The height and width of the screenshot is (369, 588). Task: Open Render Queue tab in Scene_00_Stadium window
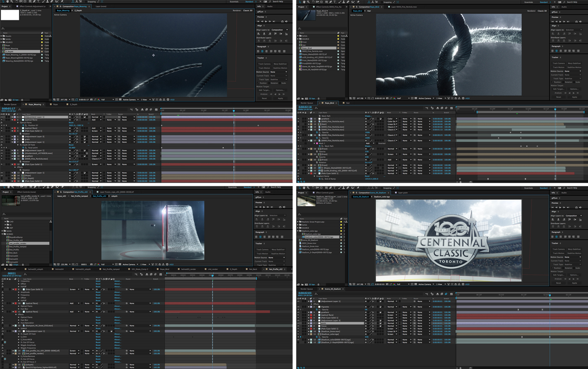tap(307, 289)
